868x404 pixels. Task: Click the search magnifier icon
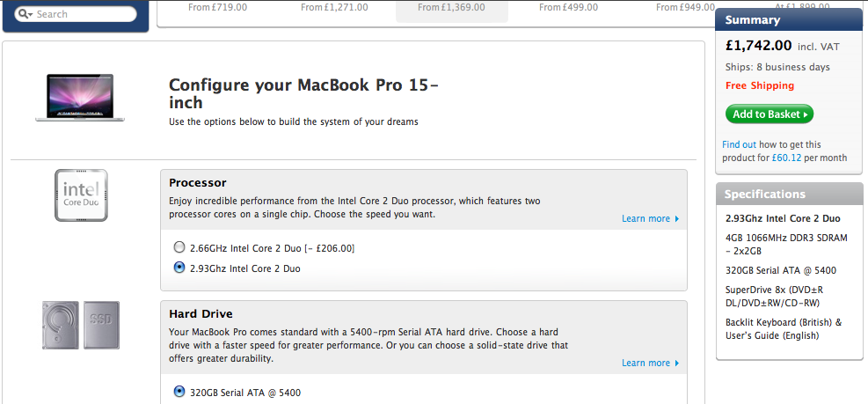click(x=22, y=14)
